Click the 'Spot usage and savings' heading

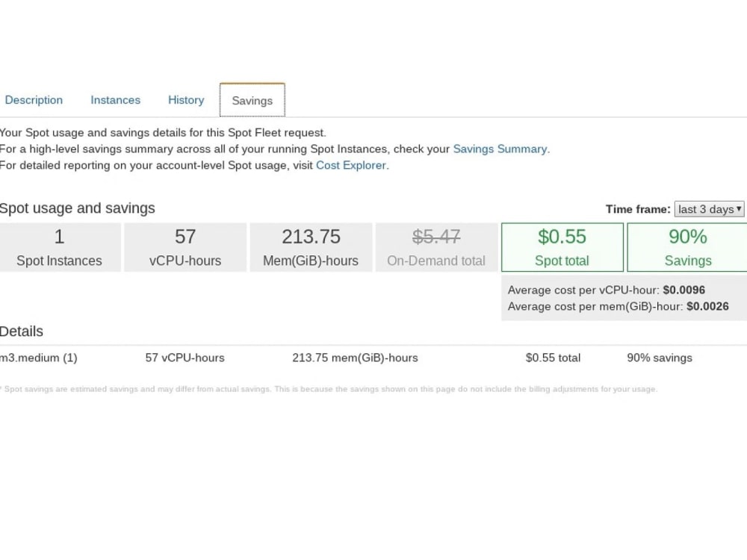[x=78, y=208]
